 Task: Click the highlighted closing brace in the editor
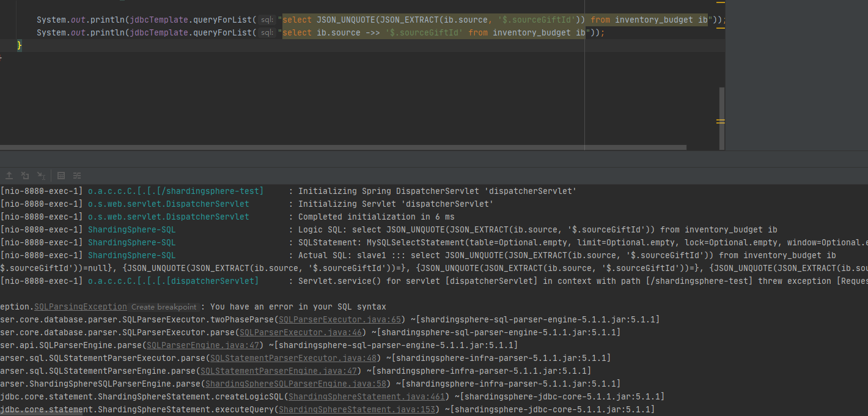pos(19,45)
